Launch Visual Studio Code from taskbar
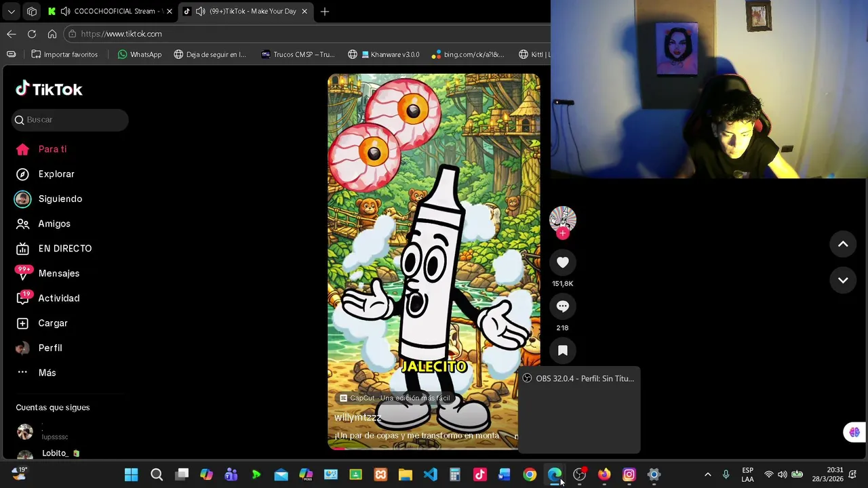Screen dimensions: 868x488 pyautogui.click(x=431, y=475)
